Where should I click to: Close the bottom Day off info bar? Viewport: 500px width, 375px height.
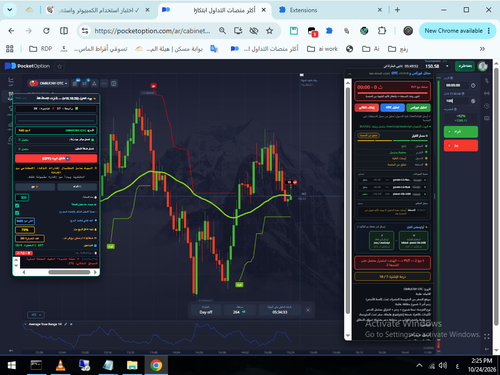pos(308,310)
